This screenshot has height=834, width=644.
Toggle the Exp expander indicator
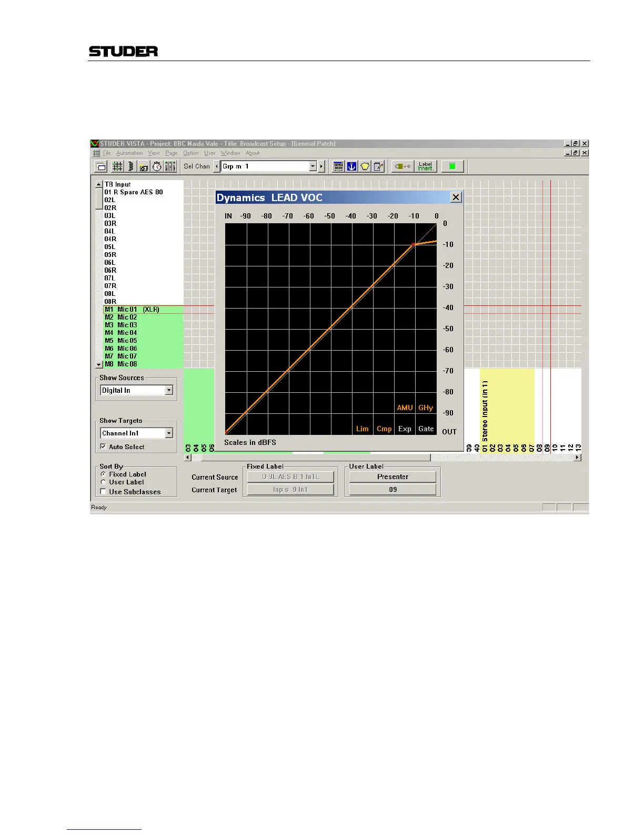click(x=405, y=429)
